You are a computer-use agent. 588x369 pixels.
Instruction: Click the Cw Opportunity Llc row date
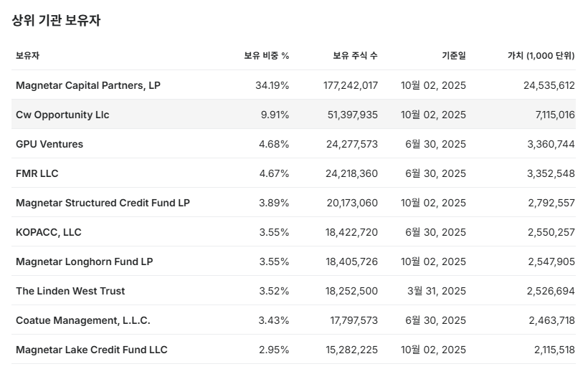point(433,115)
